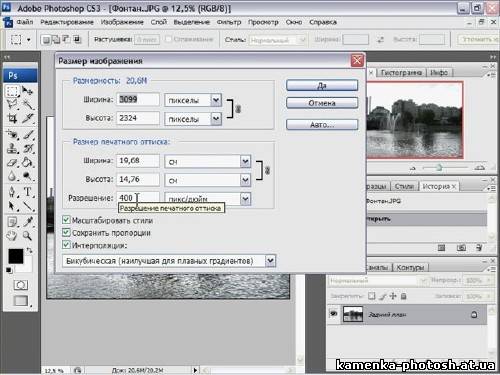Select the Rectangular Marquee tool
The height and width of the screenshot is (375, 500).
(12, 91)
